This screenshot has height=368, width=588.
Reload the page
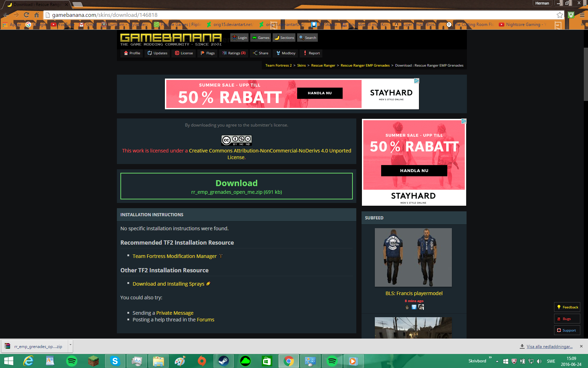point(26,15)
